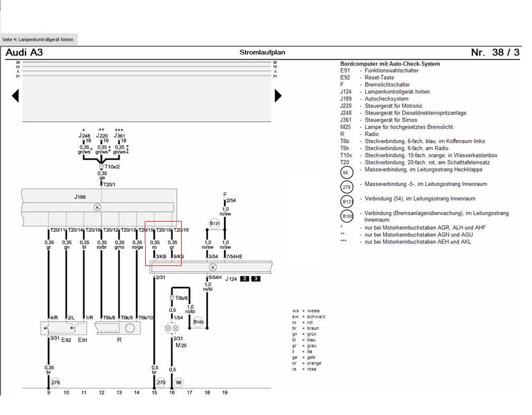
Task: Click the 'J124 Lampenkontrollgerät hinten' legend entry
Action: tap(385, 91)
